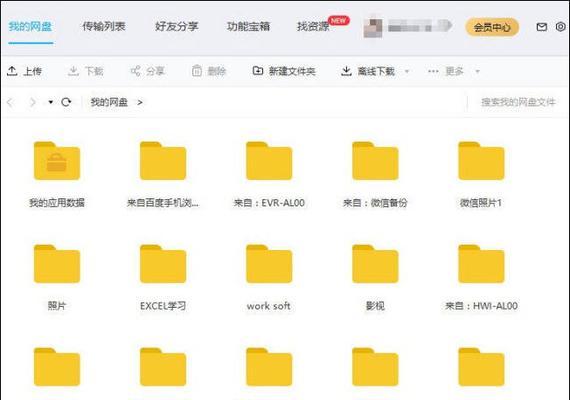Click the 微信照片1 folder name

(481, 203)
